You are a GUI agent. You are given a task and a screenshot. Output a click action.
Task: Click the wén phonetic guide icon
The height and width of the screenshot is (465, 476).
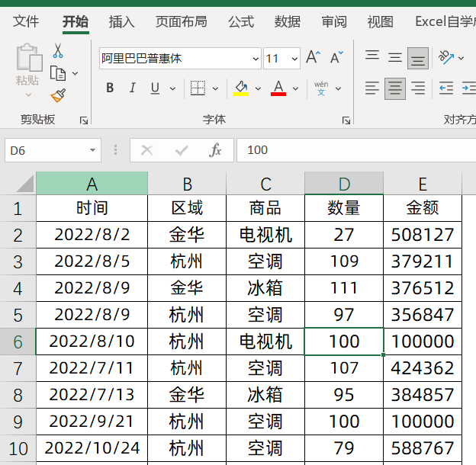pyautogui.click(x=321, y=88)
